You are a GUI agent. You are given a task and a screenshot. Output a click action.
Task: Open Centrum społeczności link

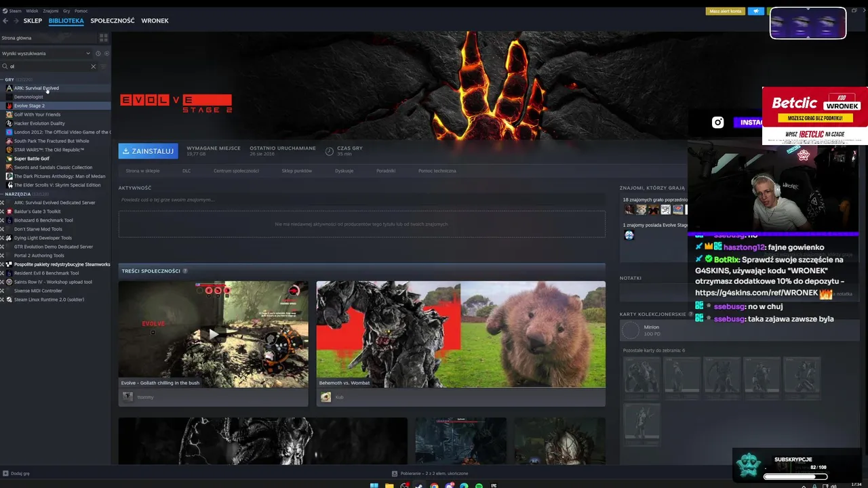236,171
